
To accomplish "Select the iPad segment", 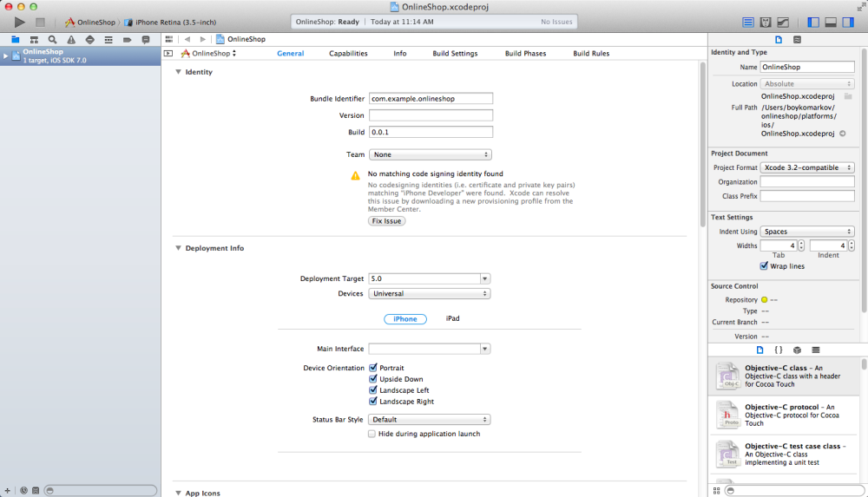I will (x=453, y=318).
